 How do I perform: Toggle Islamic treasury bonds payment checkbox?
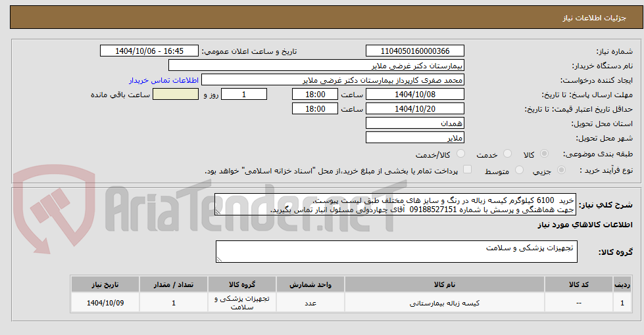[x=468, y=169]
